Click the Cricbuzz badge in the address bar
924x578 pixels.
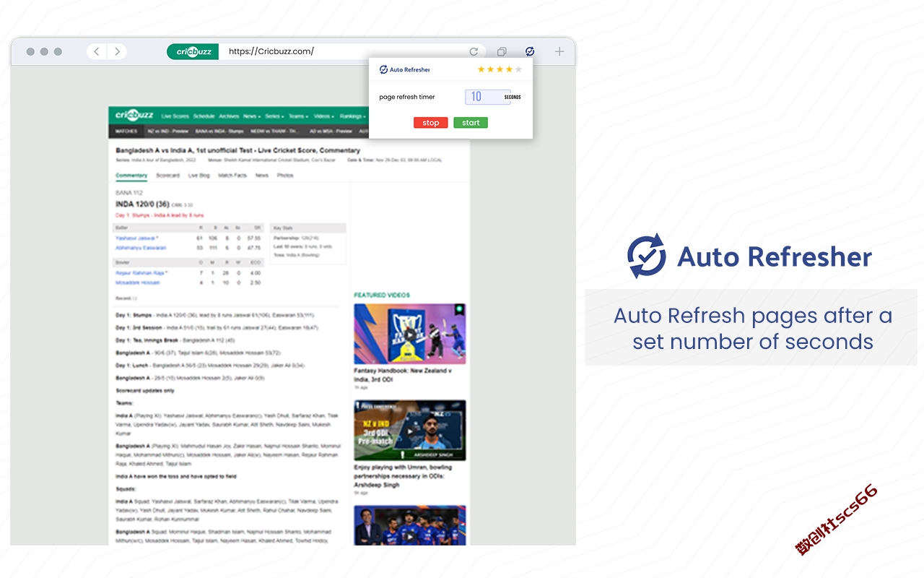pyautogui.click(x=193, y=51)
